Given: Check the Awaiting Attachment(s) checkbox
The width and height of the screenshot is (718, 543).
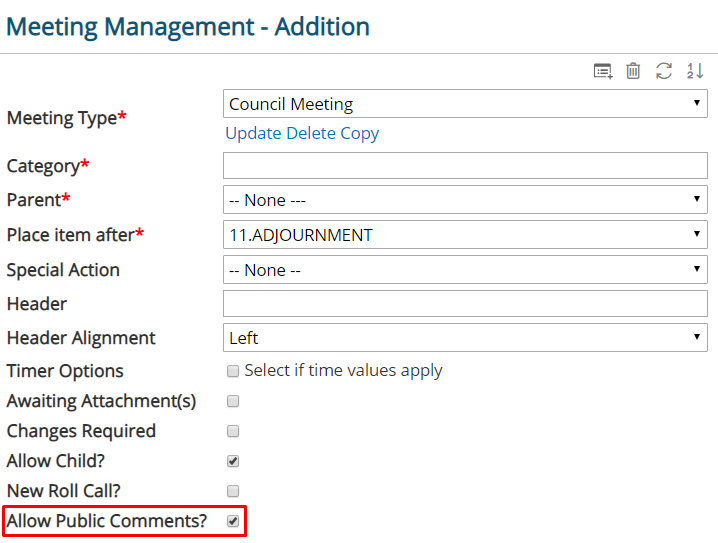Looking at the screenshot, I should point(233,401).
